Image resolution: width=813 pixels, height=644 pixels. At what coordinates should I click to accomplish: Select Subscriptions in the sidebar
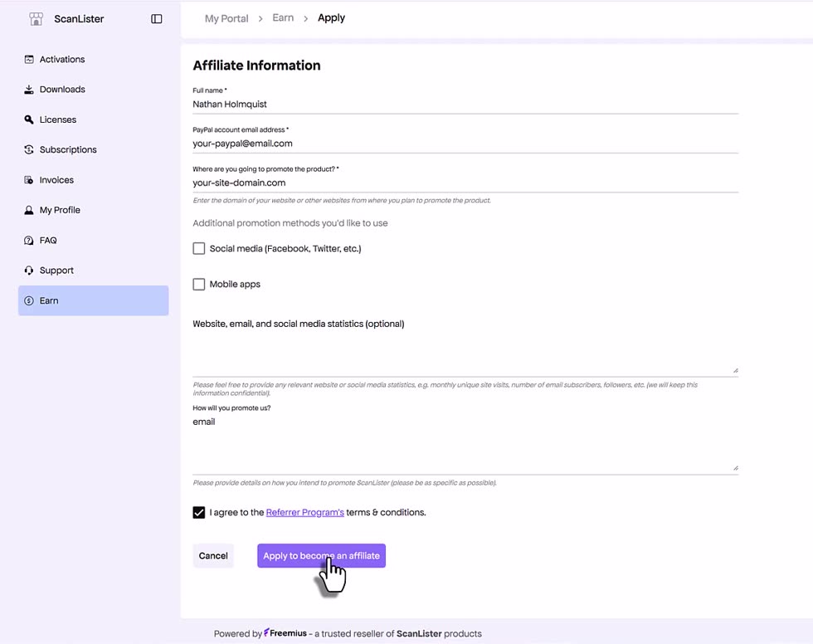click(x=93, y=149)
